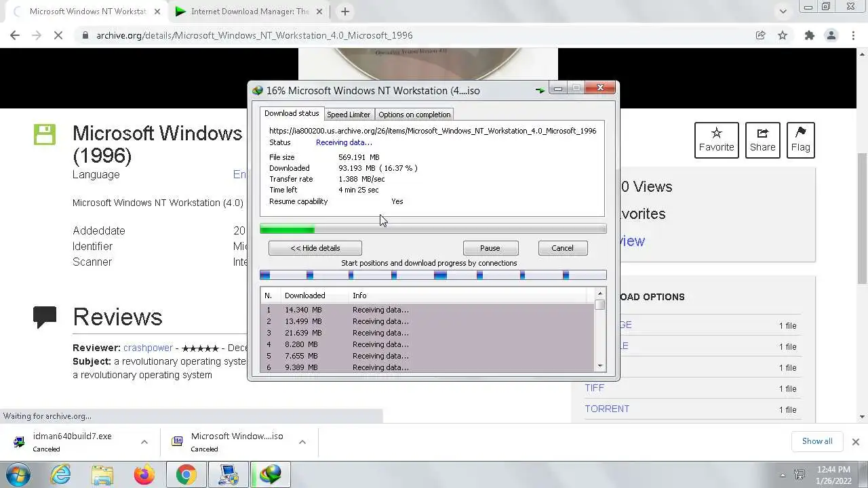Open the crashpower reviewer link
Viewport: 868px width, 488px height.
click(148, 348)
